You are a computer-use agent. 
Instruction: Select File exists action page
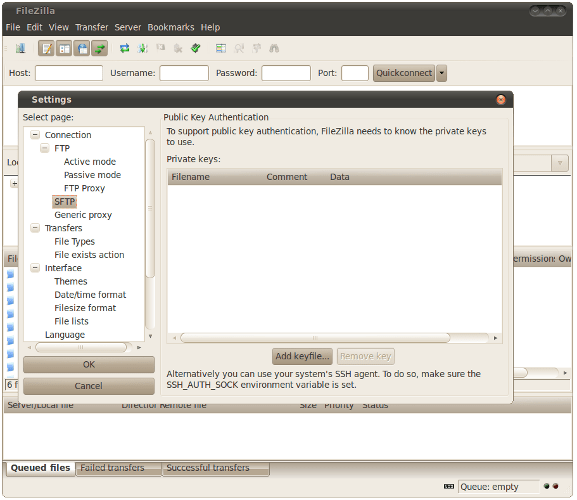pyautogui.click(x=89, y=255)
